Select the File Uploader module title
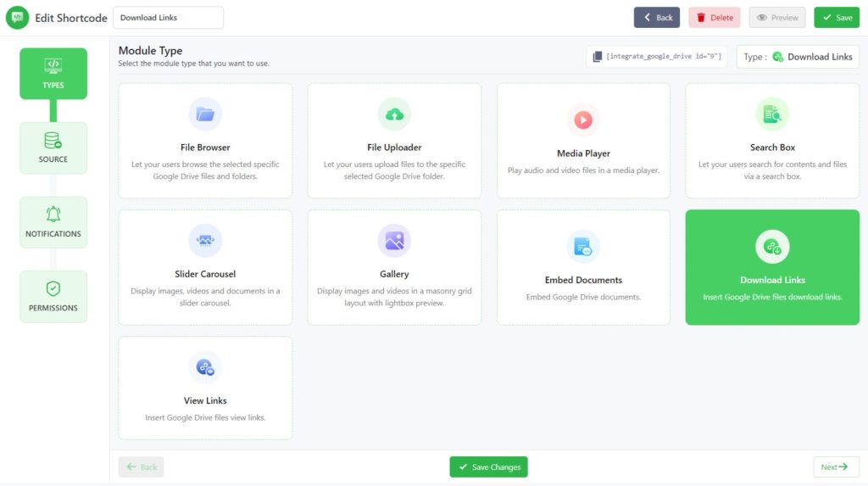The width and height of the screenshot is (868, 486). pos(394,148)
